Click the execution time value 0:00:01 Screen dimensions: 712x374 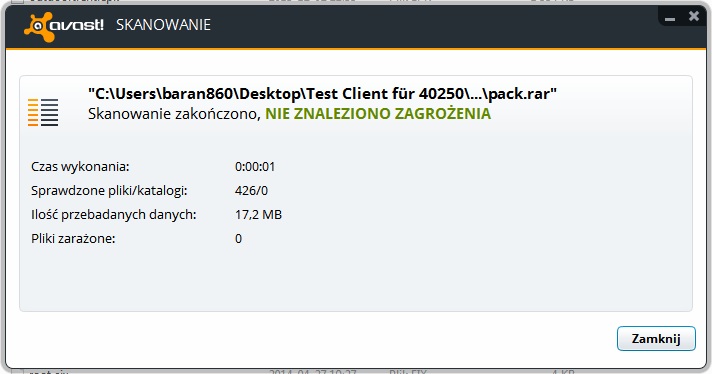tap(255, 167)
